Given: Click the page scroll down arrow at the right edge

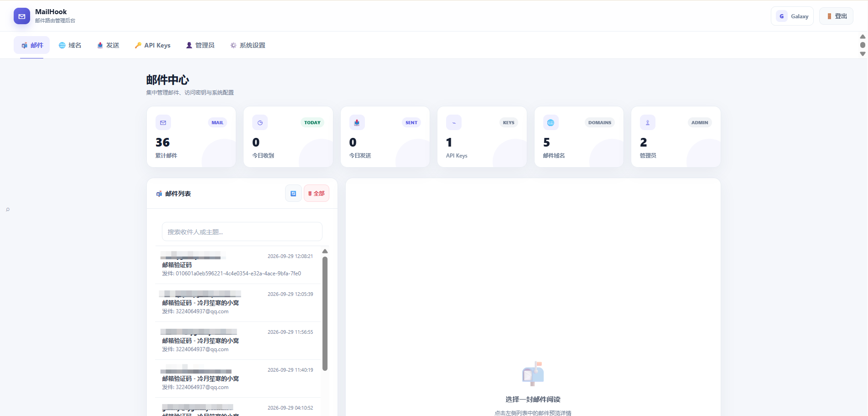Looking at the screenshot, I should (x=863, y=54).
